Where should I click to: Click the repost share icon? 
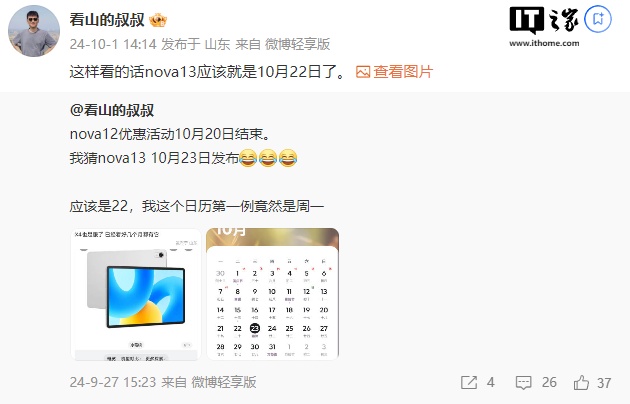(469, 383)
